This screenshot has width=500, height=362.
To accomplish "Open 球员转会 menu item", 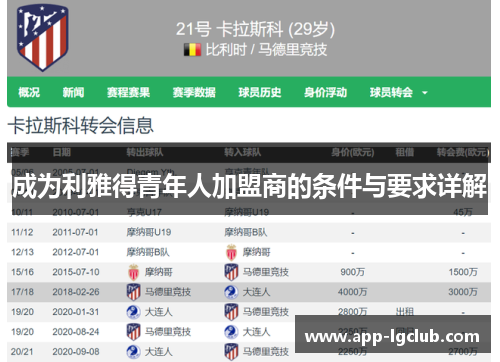I will click(391, 92).
